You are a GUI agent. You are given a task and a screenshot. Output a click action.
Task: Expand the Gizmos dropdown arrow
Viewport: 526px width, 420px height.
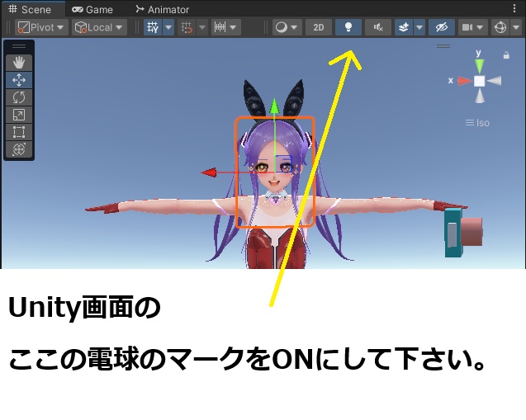click(516, 27)
